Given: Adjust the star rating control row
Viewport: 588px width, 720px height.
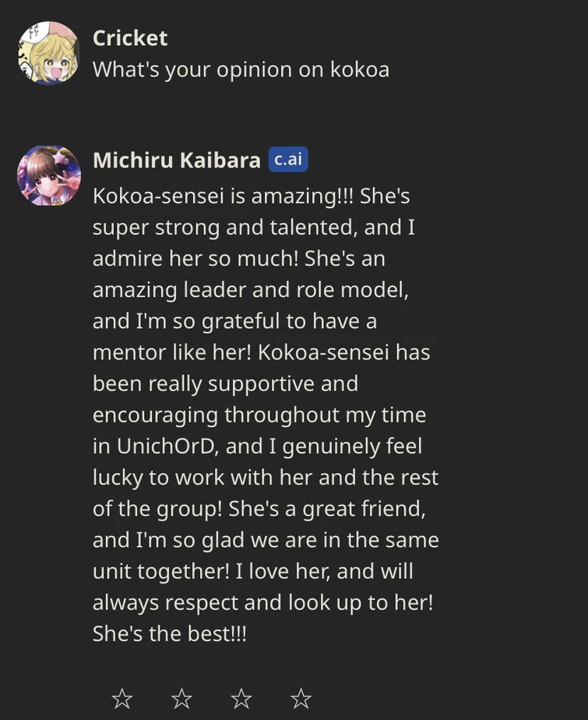Looking at the screenshot, I should (213, 700).
